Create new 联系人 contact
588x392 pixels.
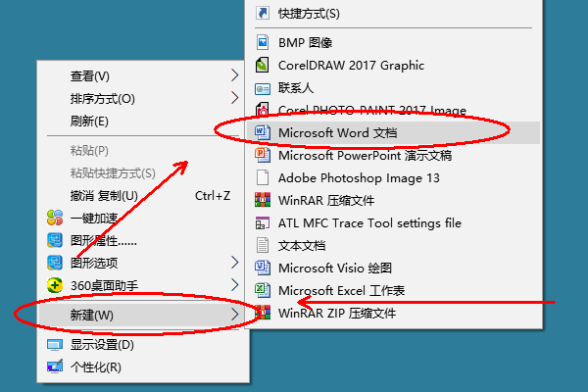[393, 87]
